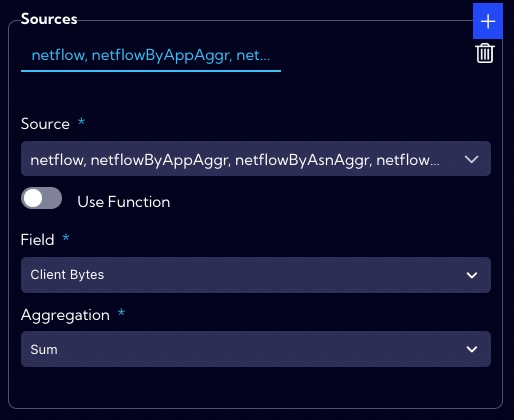This screenshot has height=420, width=514.
Task: Click the chevron arrow in the Client Bytes box
Action: click(472, 275)
